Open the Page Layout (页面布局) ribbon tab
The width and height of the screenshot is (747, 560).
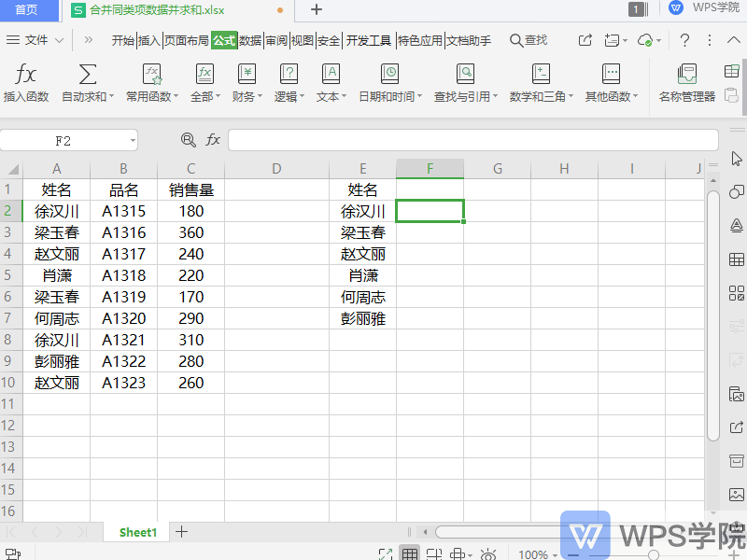click(186, 40)
